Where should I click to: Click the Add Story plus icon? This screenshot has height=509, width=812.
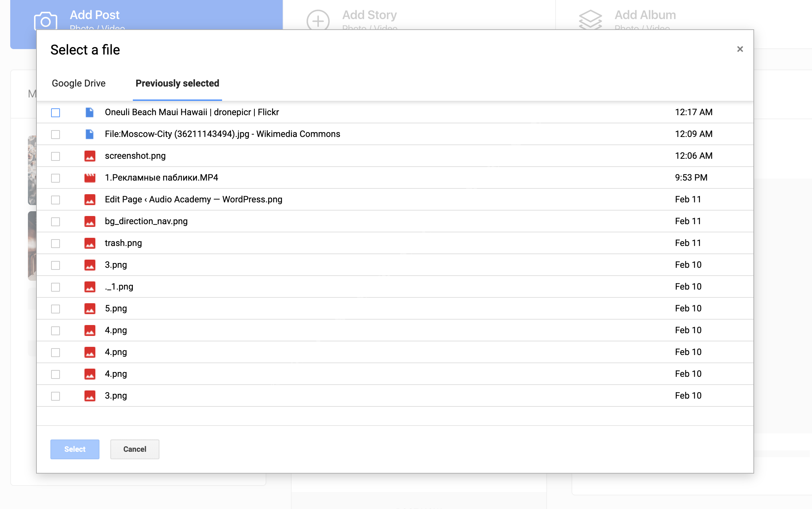(318, 21)
